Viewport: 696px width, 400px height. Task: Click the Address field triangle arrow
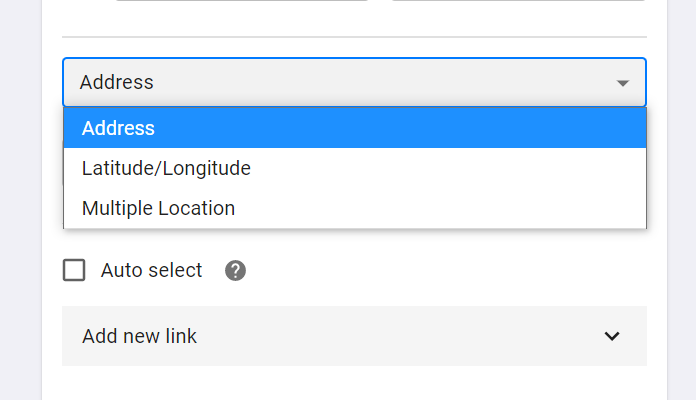coord(623,83)
